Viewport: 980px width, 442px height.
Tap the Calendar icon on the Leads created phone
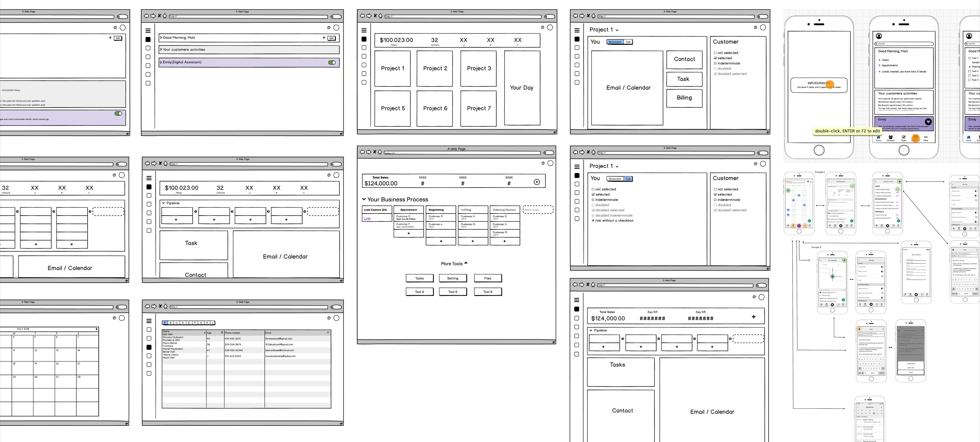point(916,138)
